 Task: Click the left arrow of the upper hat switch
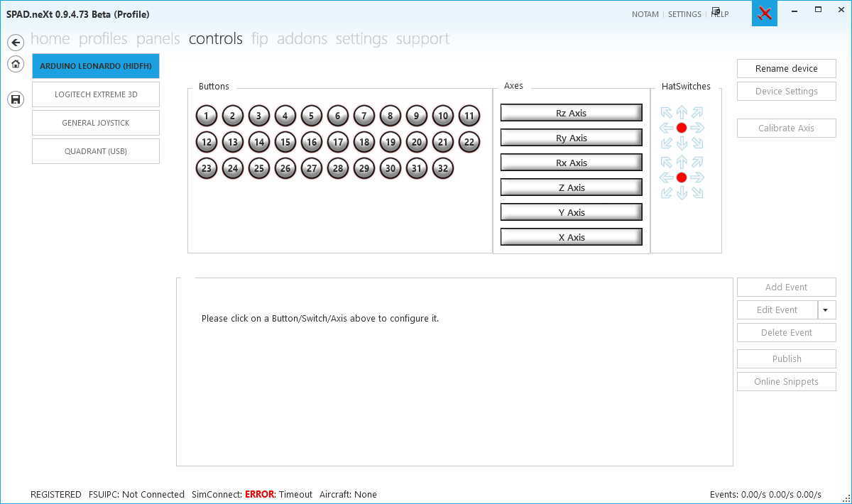point(666,128)
